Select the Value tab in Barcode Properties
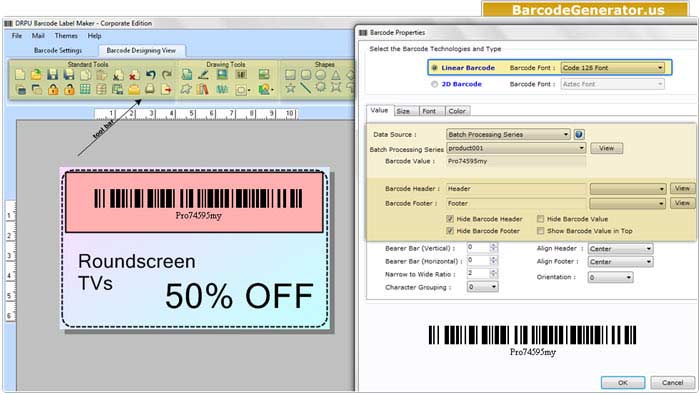This screenshot has width=700, height=394. pyautogui.click(x=379, y=110)
